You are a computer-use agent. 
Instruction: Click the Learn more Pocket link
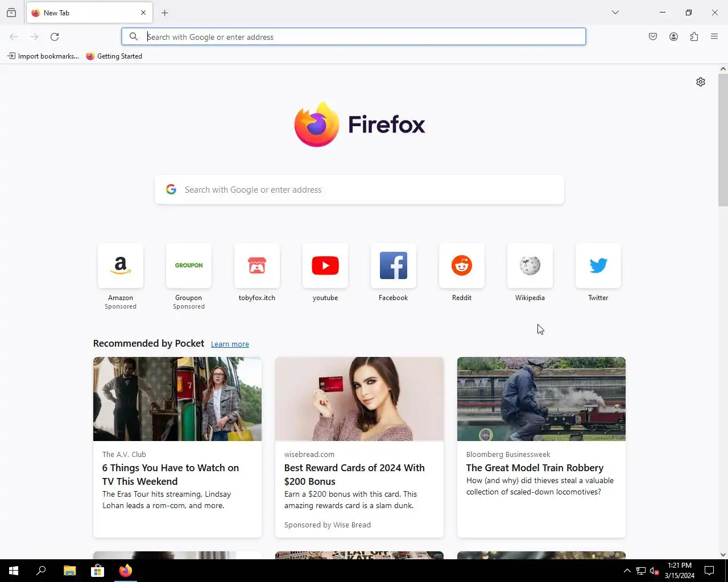[x=230, y=344]
